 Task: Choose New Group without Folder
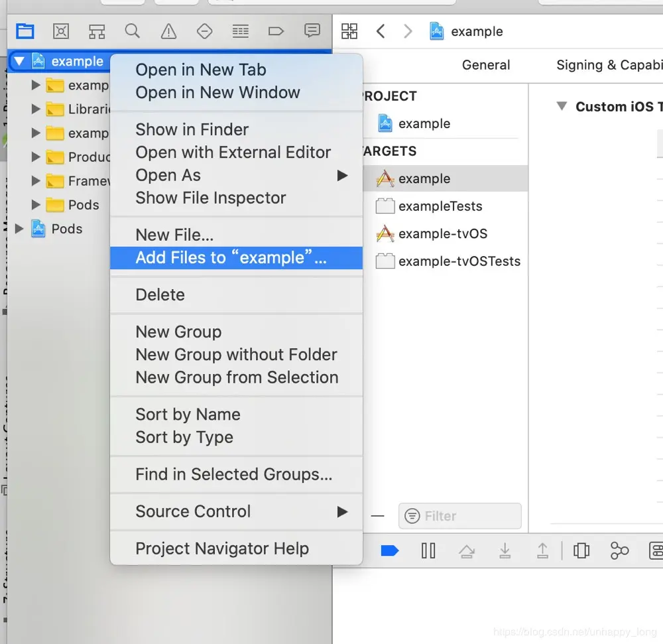(x=237, y=355)
